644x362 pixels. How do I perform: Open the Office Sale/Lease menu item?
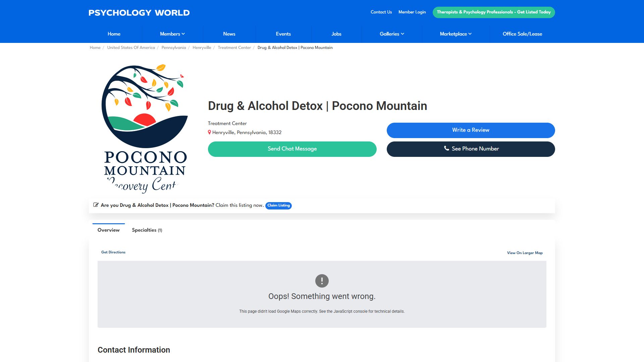[522, 34]
